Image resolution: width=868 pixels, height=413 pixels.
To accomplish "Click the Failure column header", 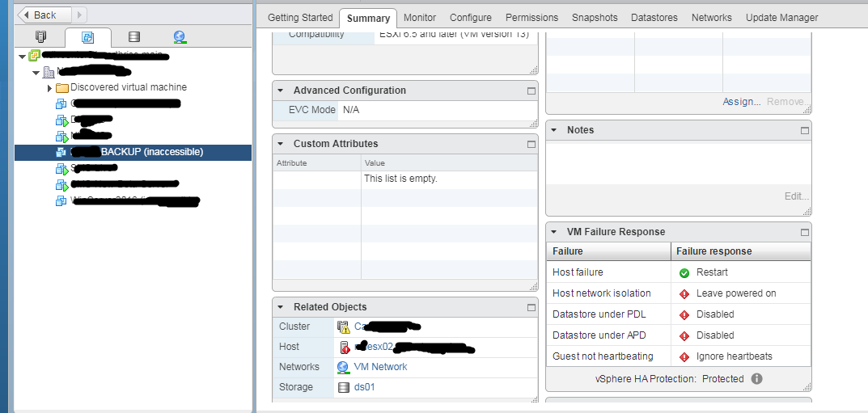I will (608, 251).
